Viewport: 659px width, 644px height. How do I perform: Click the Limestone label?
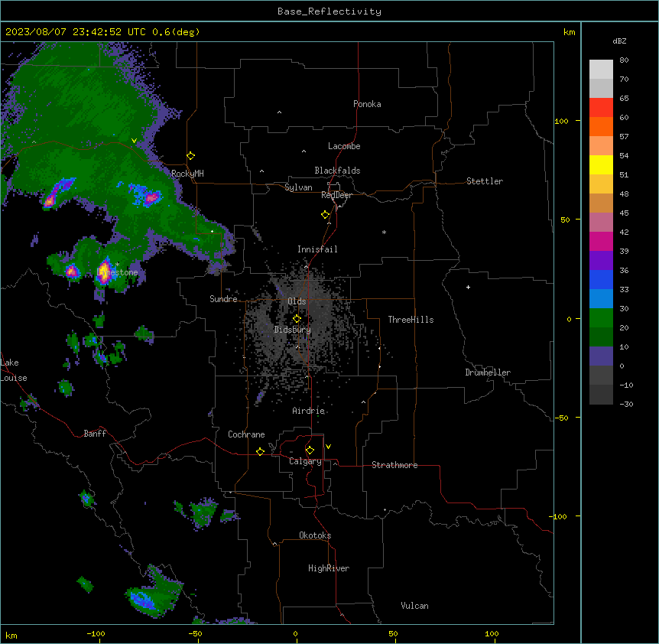tap(117, 272)
